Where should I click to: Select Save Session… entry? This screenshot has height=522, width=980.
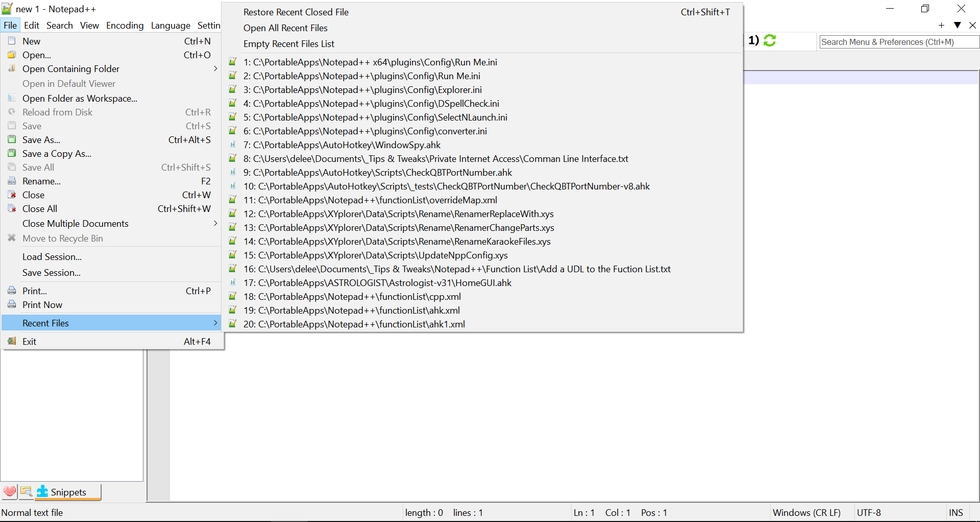pyautogui.click(x=112, y=272)
